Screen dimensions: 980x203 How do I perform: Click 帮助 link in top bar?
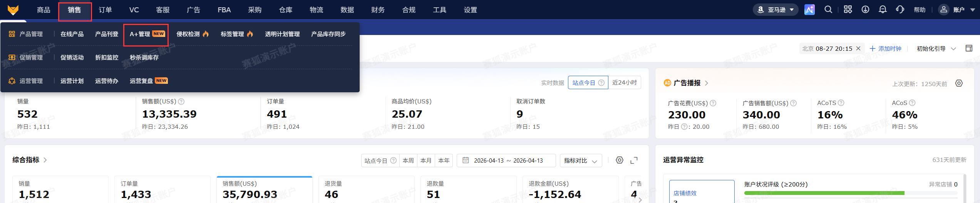[x=920, y=10]
